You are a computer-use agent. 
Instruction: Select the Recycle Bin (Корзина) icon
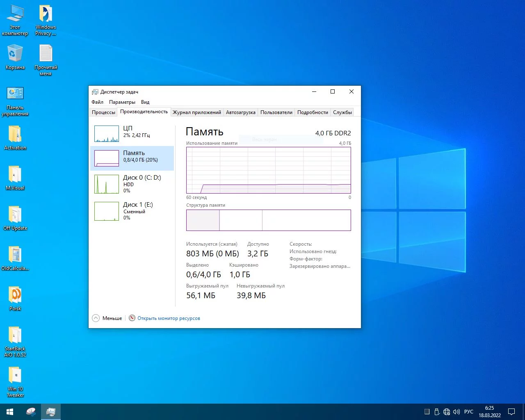click(x=15, y=57)
